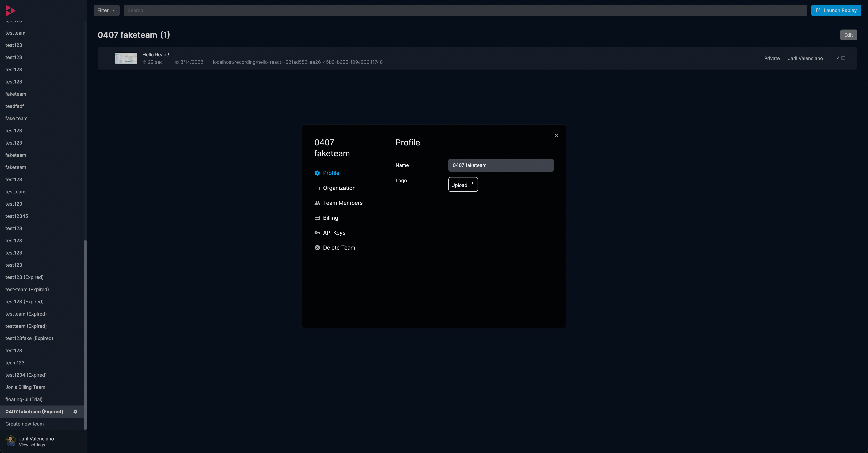
Task: Click the Profile gear icon
Action: coord(317,173)
